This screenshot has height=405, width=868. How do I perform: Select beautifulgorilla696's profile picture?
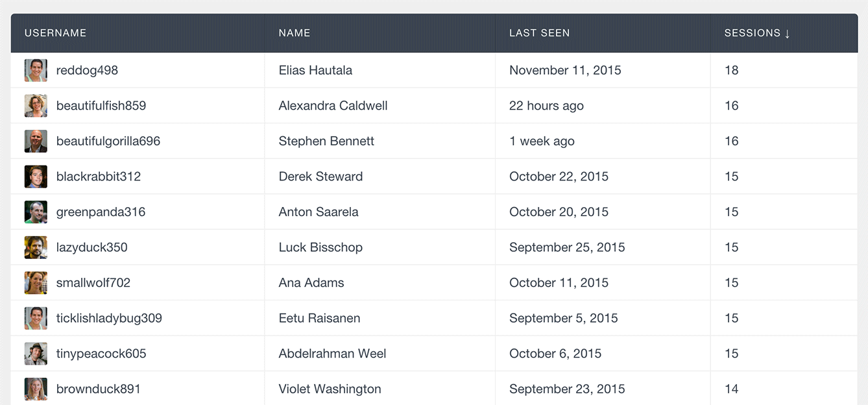(36, 141)
